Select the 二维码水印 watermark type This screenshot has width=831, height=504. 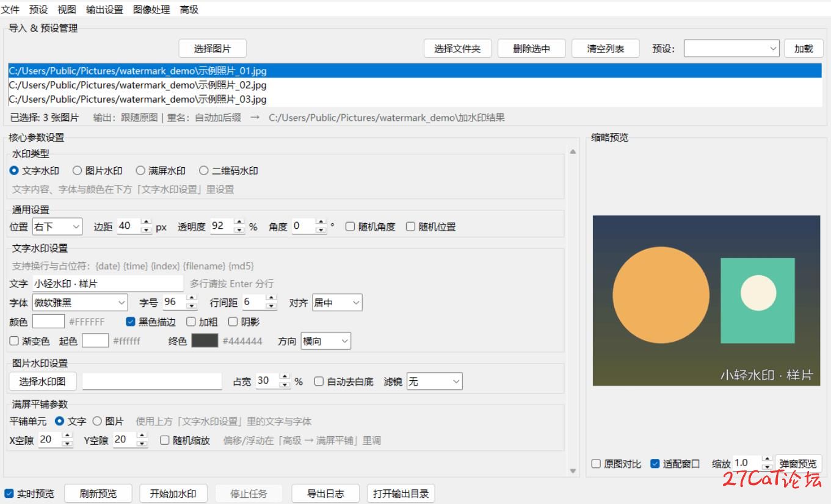(229, 171)
